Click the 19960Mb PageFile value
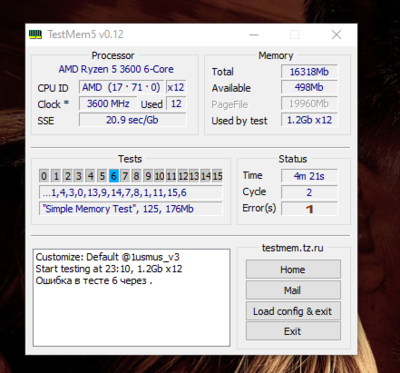Viewport: 400px width, 373px height. (309, 104)
